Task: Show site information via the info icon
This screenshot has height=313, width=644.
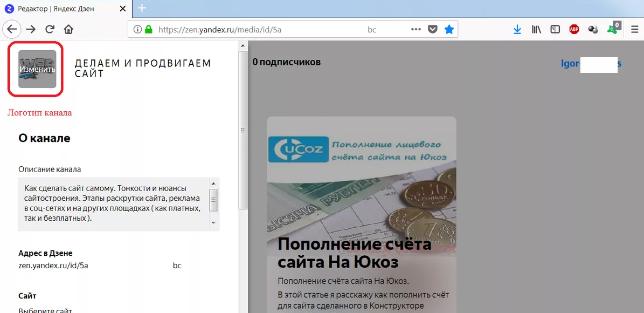Action: pos(137,29)
